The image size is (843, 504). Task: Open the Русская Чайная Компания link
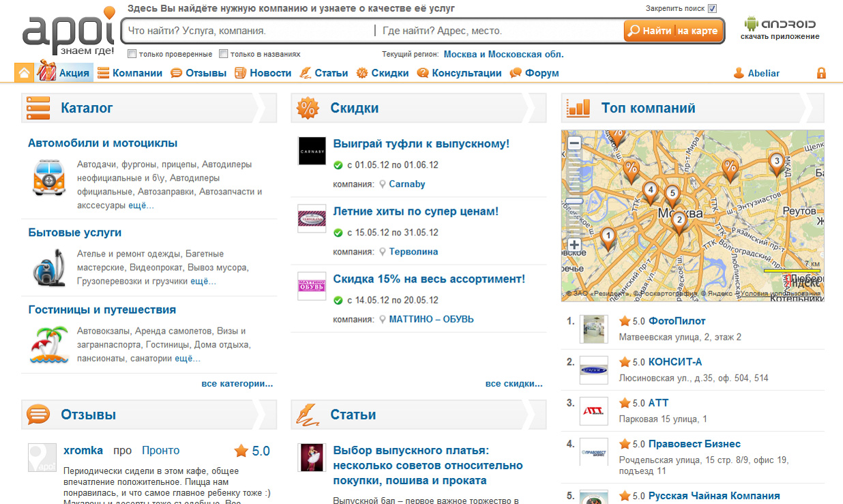714,496
